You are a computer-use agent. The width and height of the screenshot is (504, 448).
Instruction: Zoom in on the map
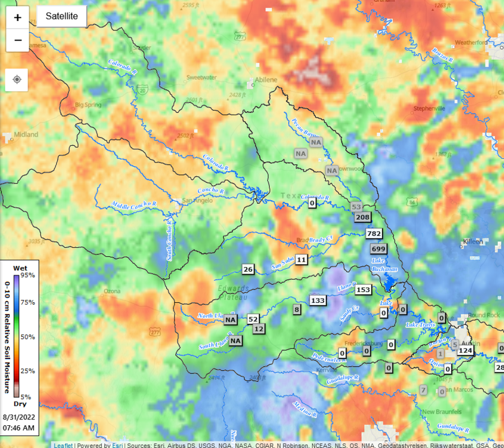tap(18, 17)
